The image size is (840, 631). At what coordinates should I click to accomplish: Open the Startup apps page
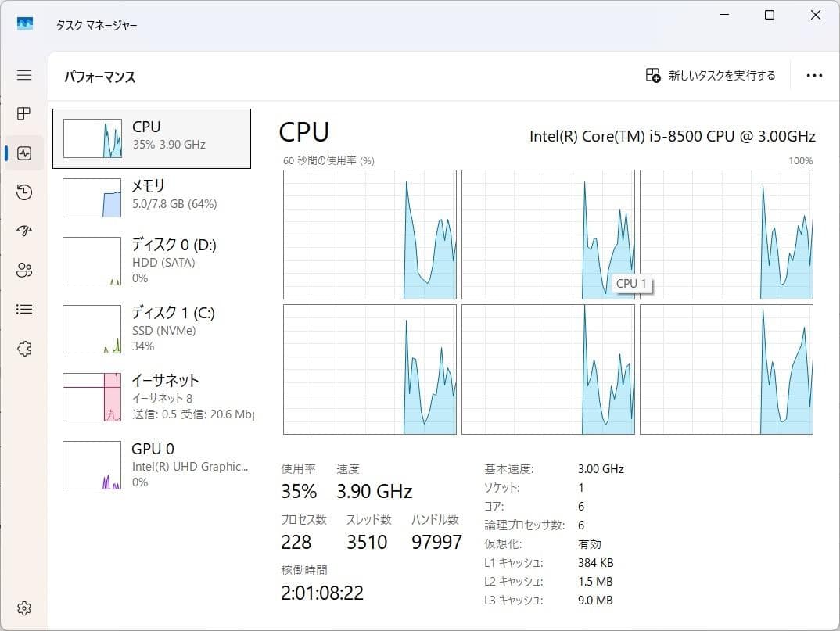23,231
